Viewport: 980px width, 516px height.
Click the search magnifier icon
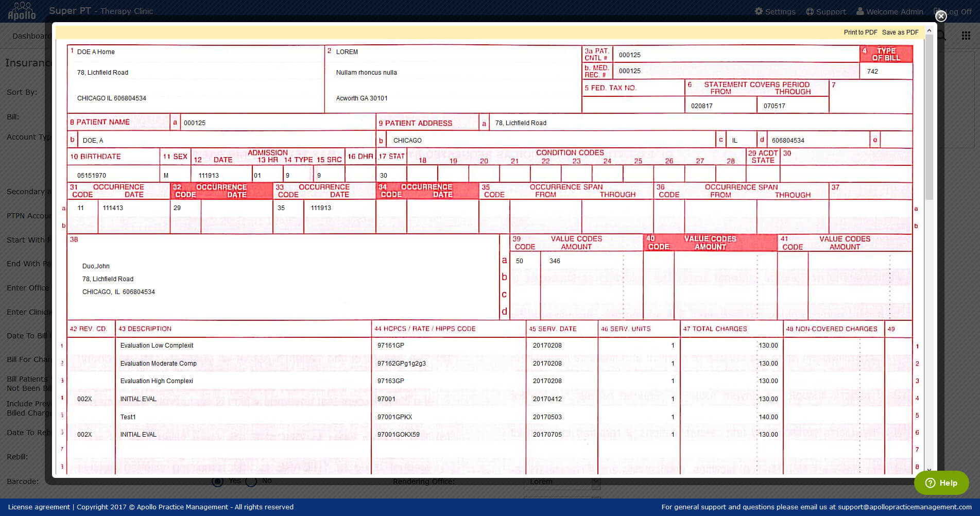pyautogui.click(x=940, y=35)
